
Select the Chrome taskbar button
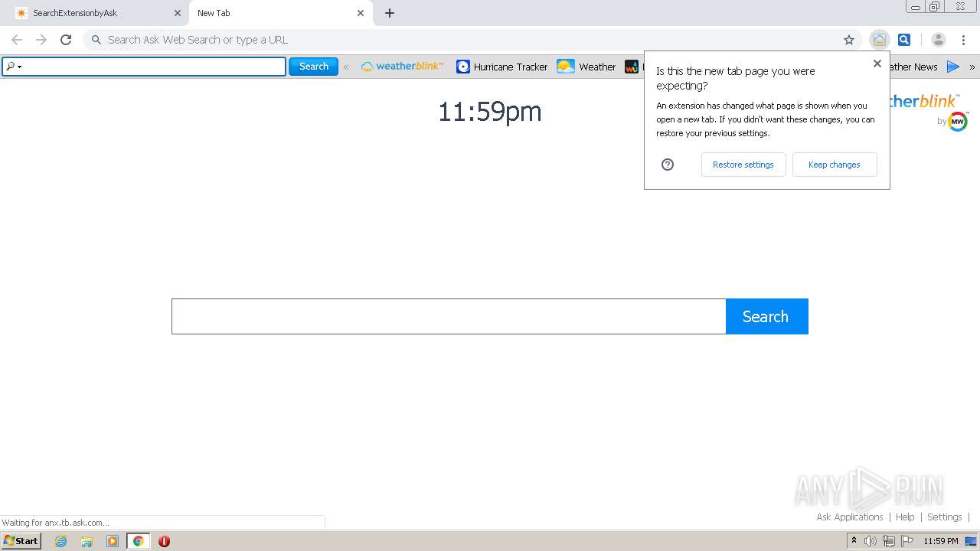[138, 541]
